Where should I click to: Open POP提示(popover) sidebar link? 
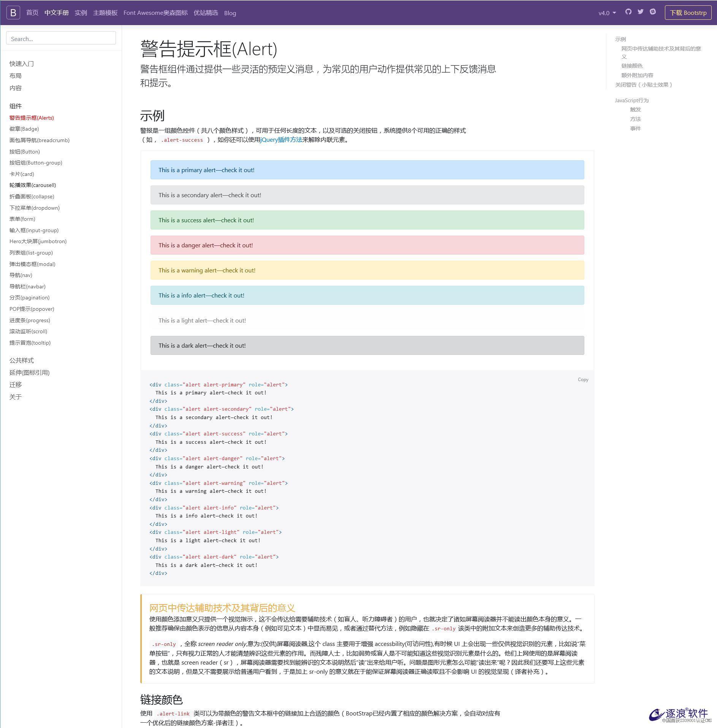(32, 309)
